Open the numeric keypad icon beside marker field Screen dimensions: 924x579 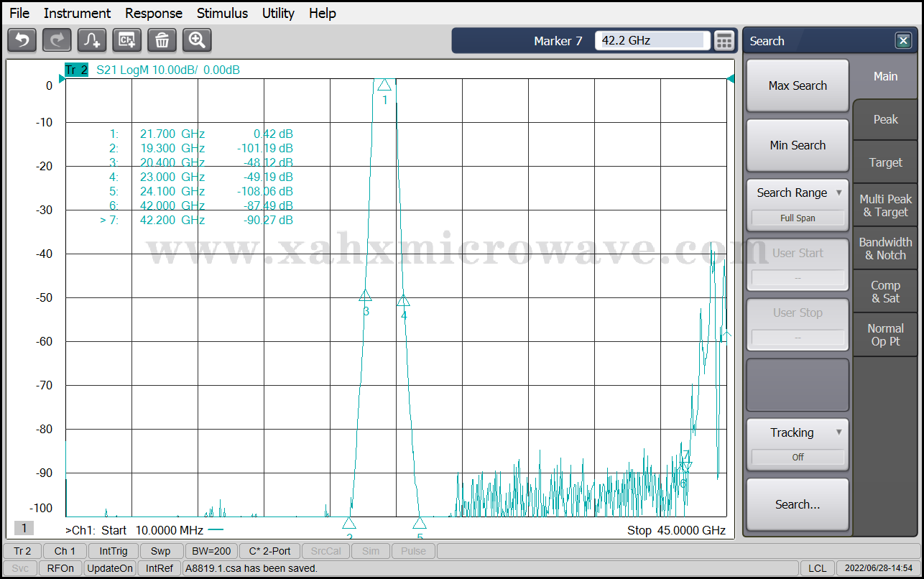coord(724,41)
